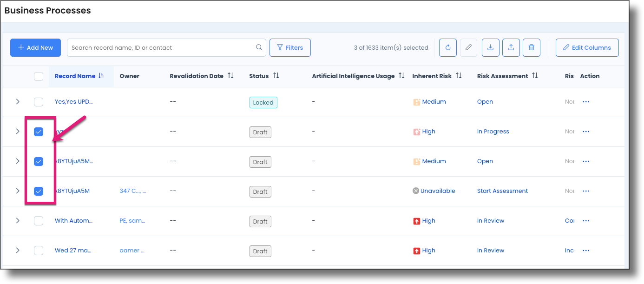Select the 'With Autom...' row checkbox

point(39,220)
